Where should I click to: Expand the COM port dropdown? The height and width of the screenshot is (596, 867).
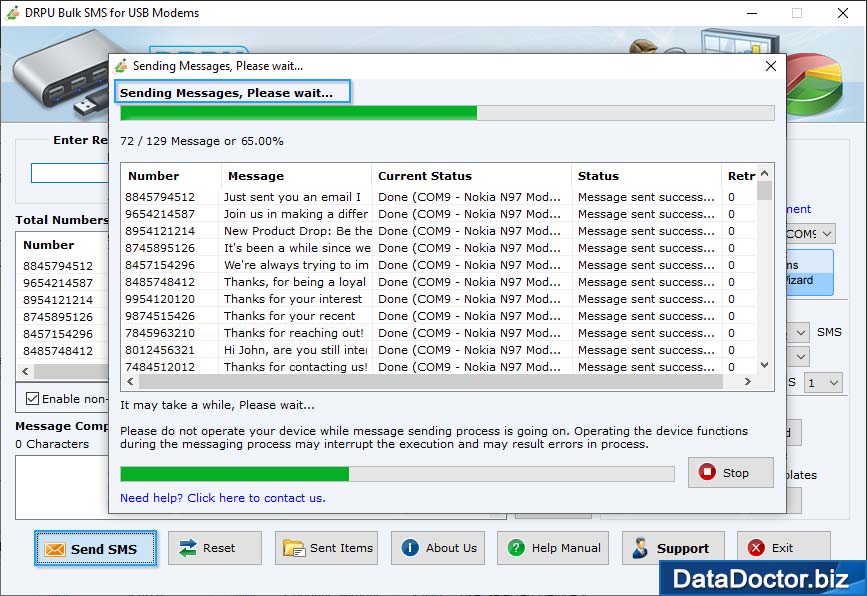click(x=826, y=234)
